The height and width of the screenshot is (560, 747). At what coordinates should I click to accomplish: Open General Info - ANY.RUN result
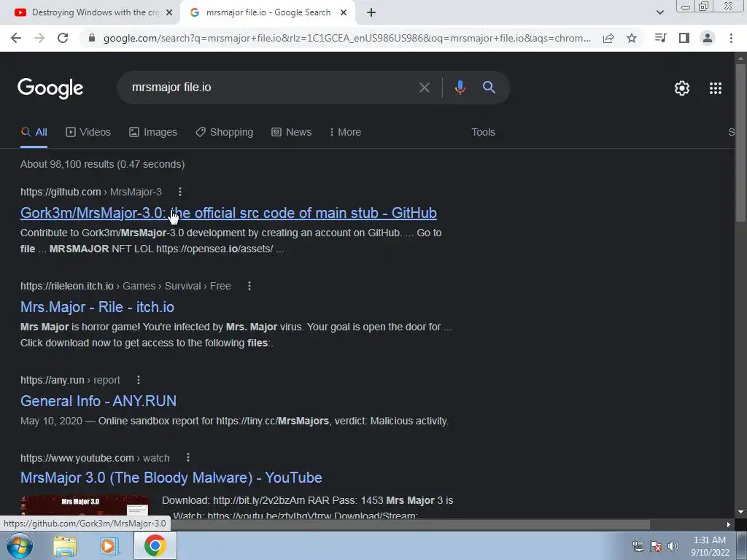[98, 401]
